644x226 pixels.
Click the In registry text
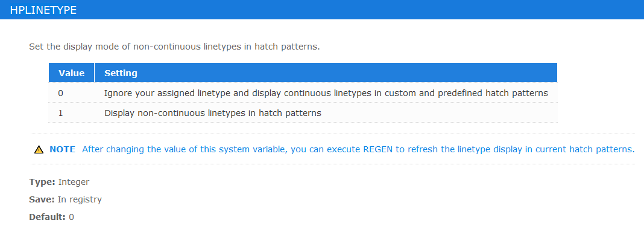coord(80,199)
